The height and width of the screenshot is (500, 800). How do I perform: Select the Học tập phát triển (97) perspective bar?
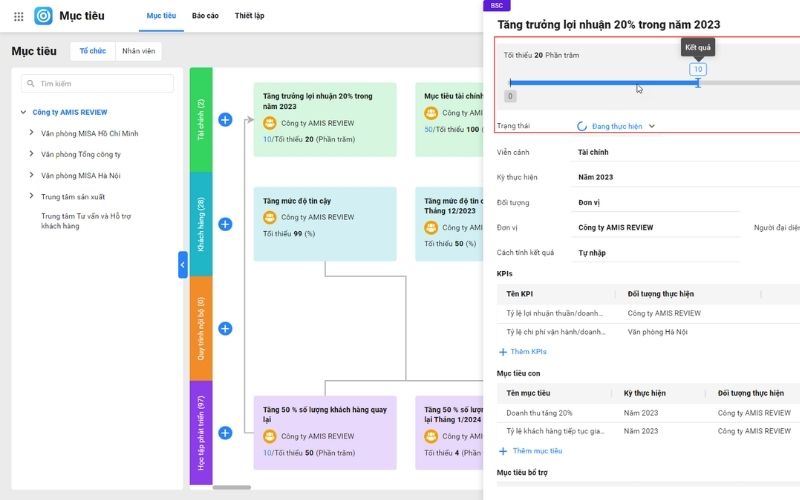pos(201,433)
